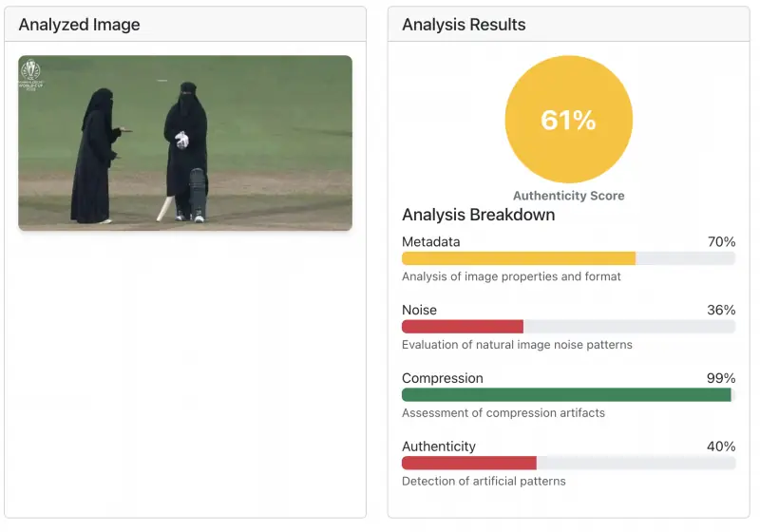760x532 pixels.
Task: Click the red Noise progress bar
Action: point(463,327)
